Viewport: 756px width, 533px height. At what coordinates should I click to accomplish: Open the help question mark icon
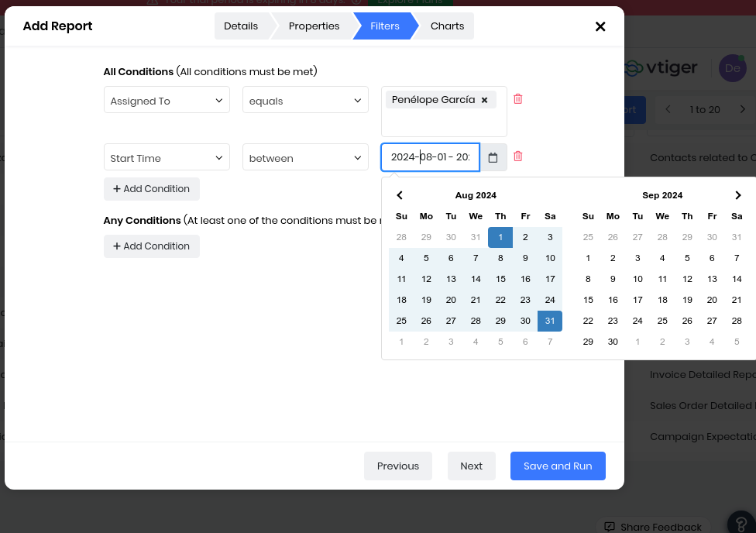[741, 523]
